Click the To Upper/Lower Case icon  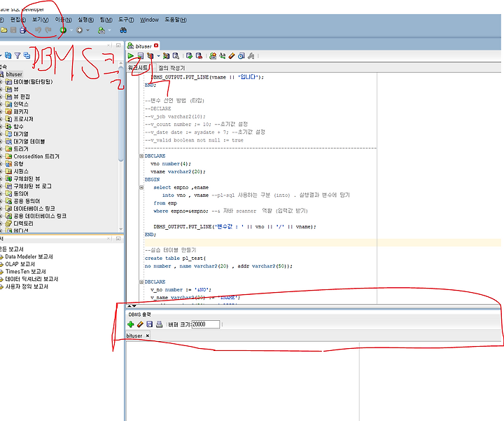click(223, 56)
